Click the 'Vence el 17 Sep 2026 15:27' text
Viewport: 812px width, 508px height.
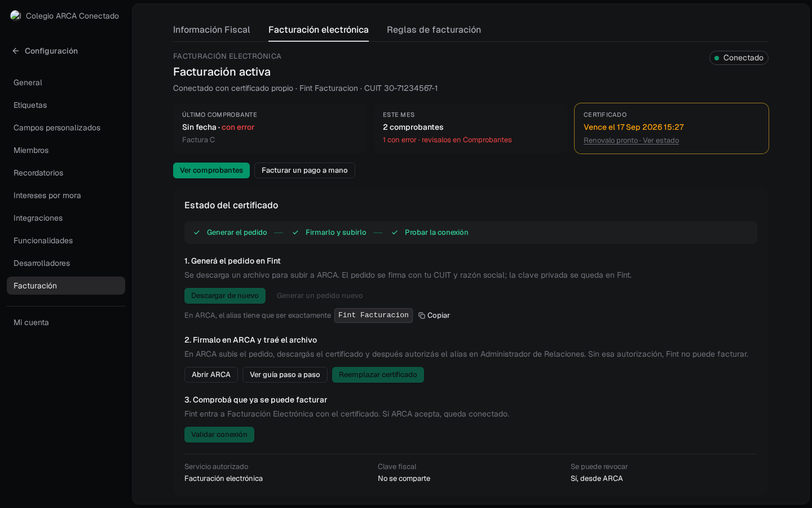pos(634,128)
